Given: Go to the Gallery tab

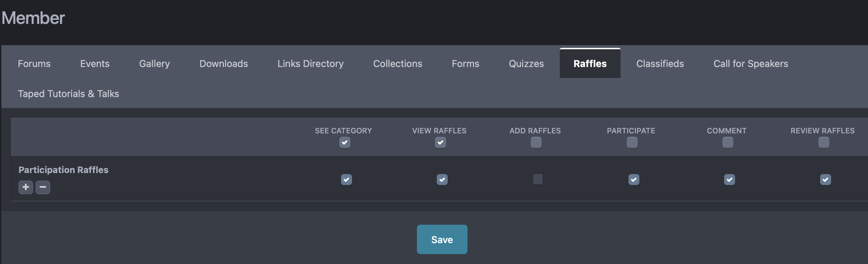Looking at the screenshot, I should pyautogui.click(x=154, y=64).
